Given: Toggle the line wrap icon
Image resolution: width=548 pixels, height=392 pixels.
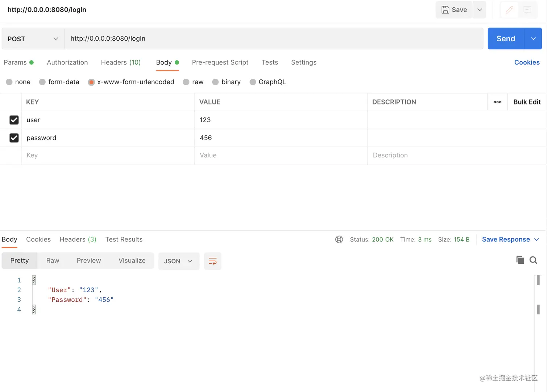Looking at the screenshot, I should (213, 261).
